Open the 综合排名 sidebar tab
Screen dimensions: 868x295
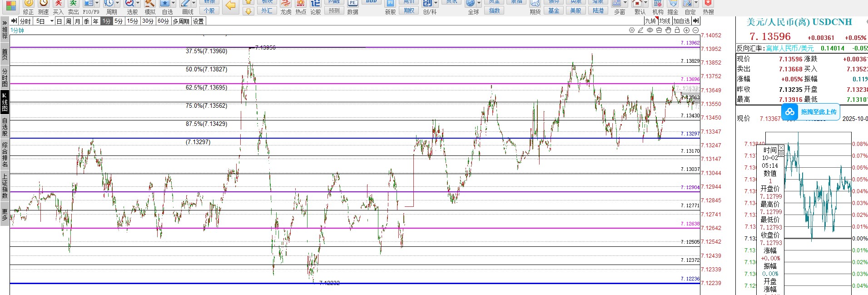click(5, 155)
